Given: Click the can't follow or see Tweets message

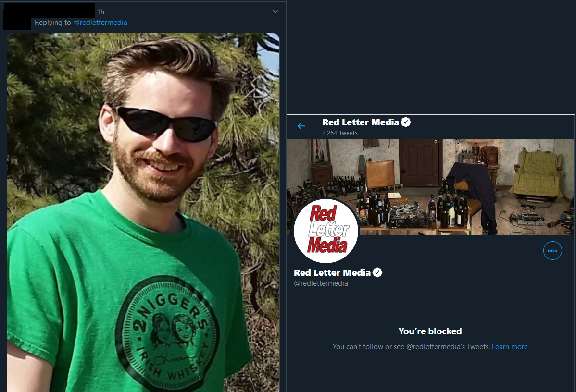Looking at the screenshot, I should 411,347.
